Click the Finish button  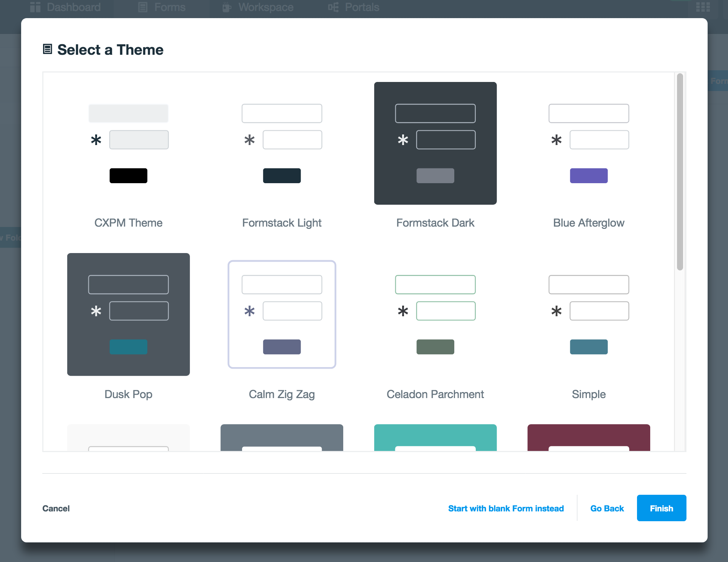pos(661,508)
